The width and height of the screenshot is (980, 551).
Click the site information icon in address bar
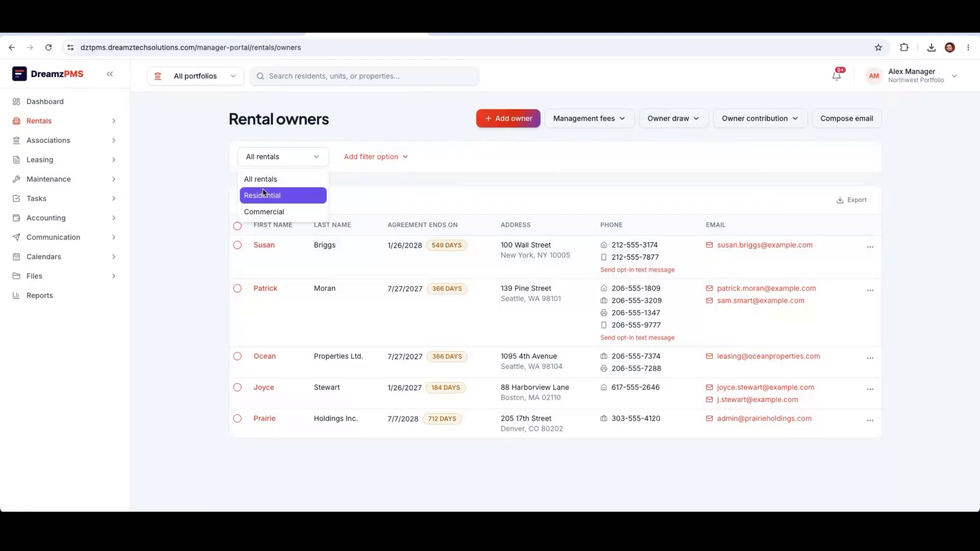(x=70, y=47)
